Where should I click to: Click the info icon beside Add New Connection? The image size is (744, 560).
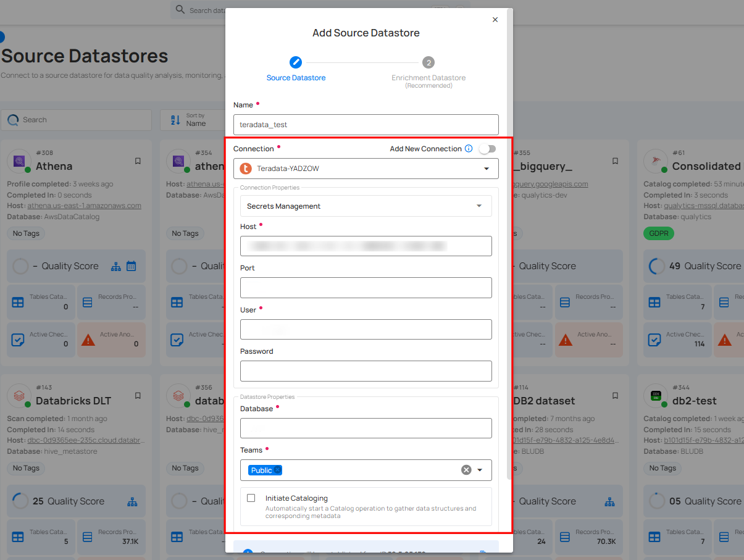469,149
